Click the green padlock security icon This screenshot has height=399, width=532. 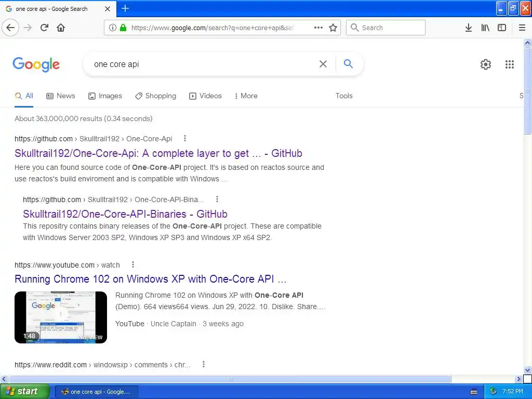pos(123,28)
